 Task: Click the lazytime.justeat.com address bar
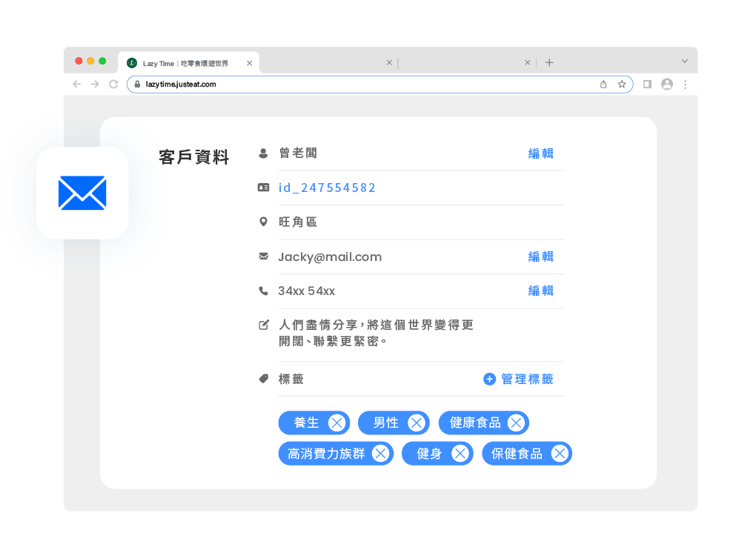tap(379, 85)
